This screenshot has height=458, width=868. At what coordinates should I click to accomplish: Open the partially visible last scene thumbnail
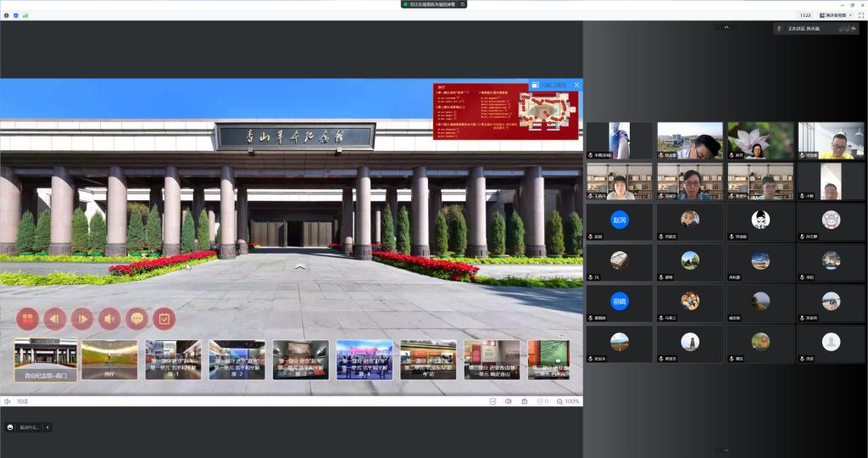pyautogui.click(x=548, y=360)
